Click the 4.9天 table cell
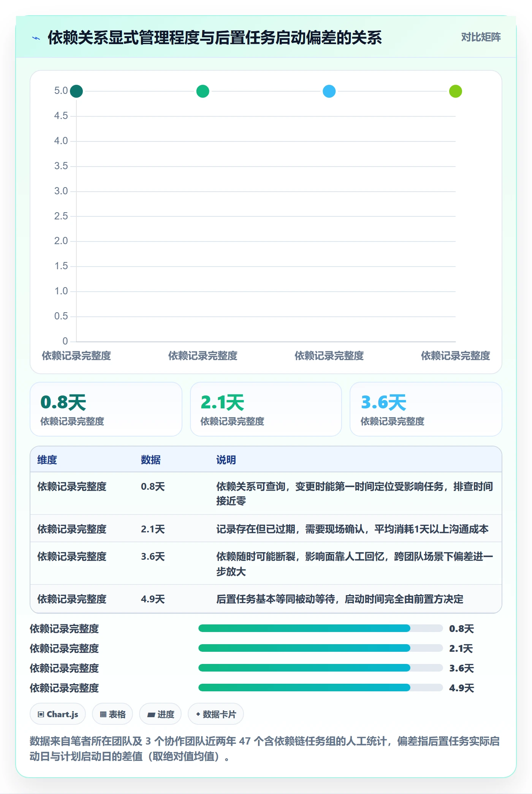 point(153,599)
